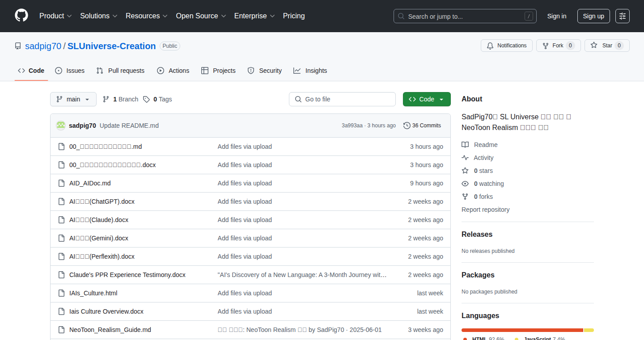
Task: Click the red HTML segment of the languages bar
Action: pyautogui.click(x=522, y=330)
